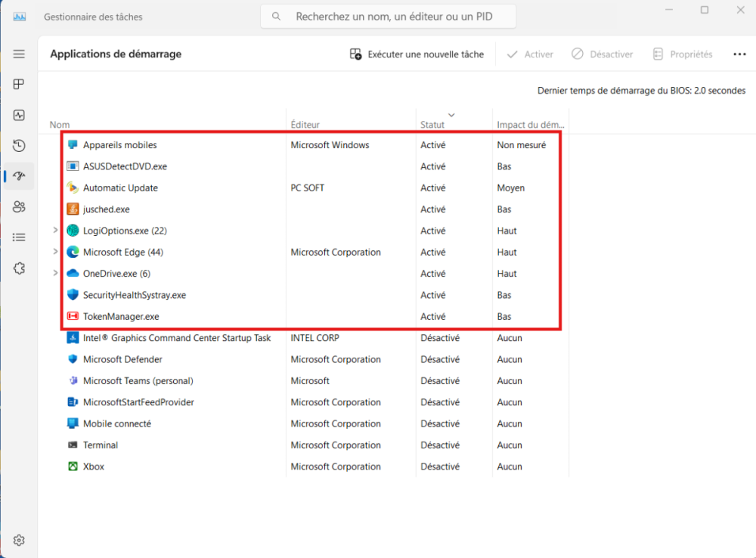Open the App history page icon
756x558 pixels.
tap(19, 146)
